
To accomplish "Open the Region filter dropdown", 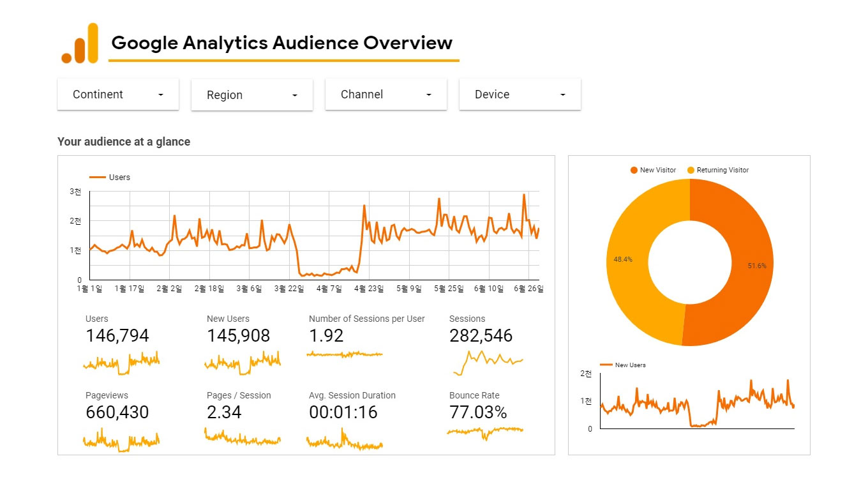I will click(252, 95).
